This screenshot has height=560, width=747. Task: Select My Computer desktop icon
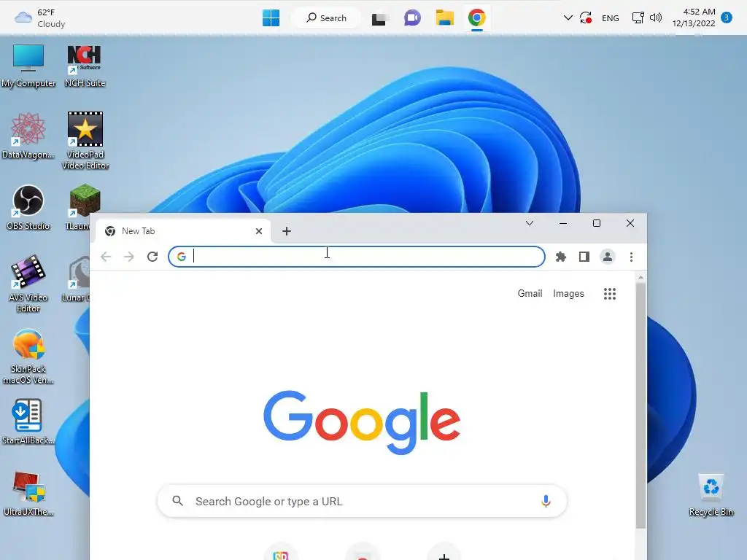tap(28, 66)
